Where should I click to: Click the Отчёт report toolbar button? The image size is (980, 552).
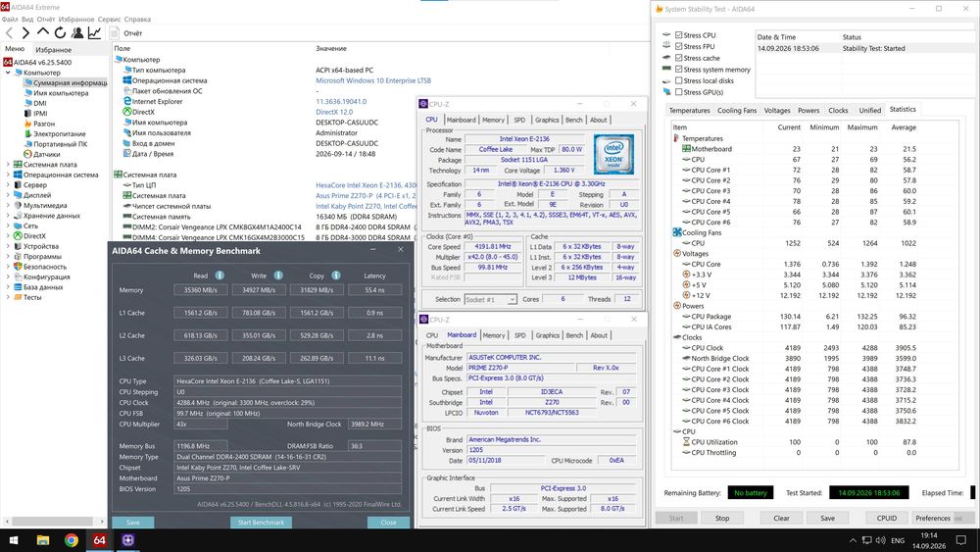[126, 33]
